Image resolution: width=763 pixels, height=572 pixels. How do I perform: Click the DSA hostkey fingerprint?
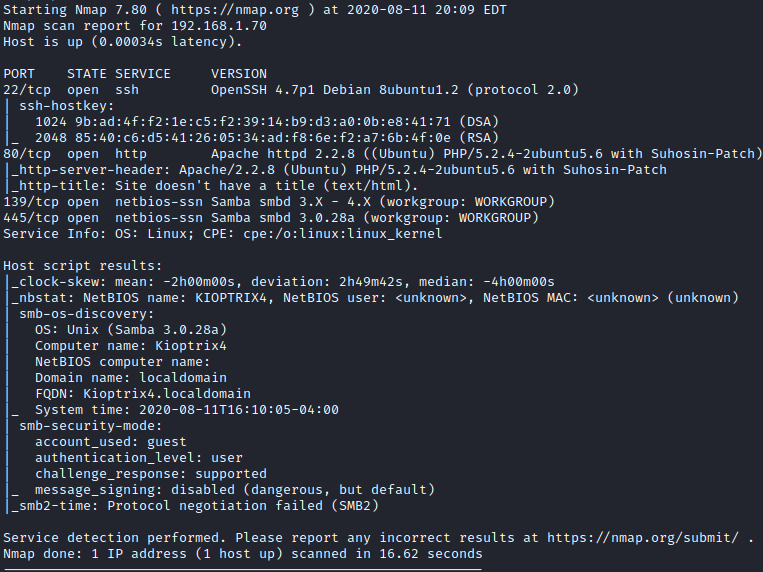(263, 122)
